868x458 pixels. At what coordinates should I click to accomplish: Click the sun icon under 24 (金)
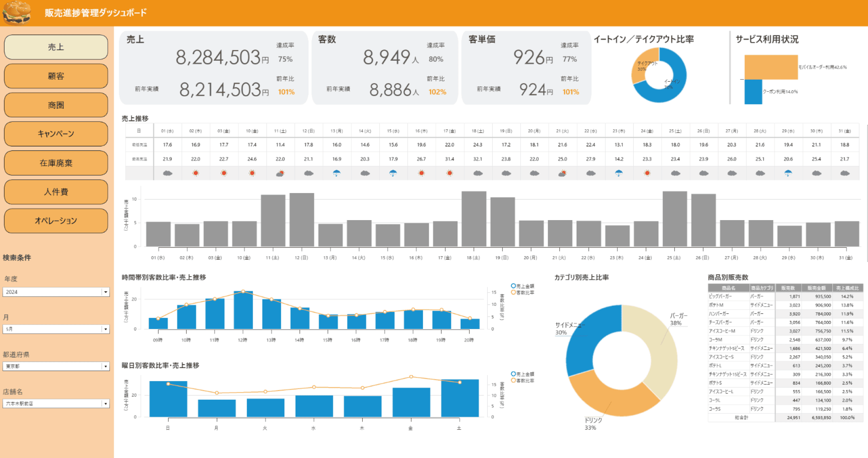(647, 173)
